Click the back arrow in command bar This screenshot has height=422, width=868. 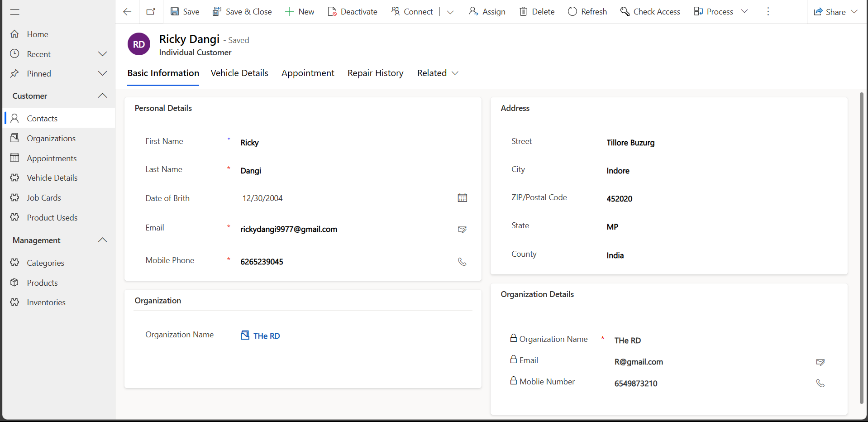pyautogui.click(x=127, y=12)
